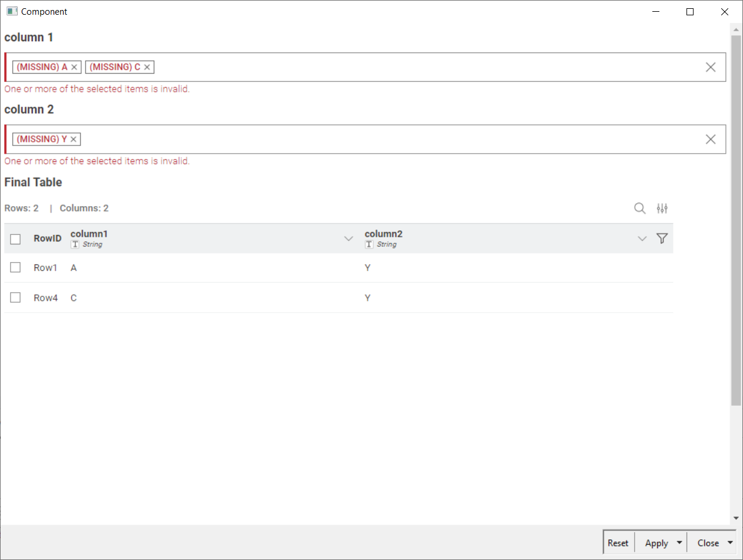Viewport: 743px width, 560px height.
Task: Expand the column1 header dropdown
Action: (349, 238)
